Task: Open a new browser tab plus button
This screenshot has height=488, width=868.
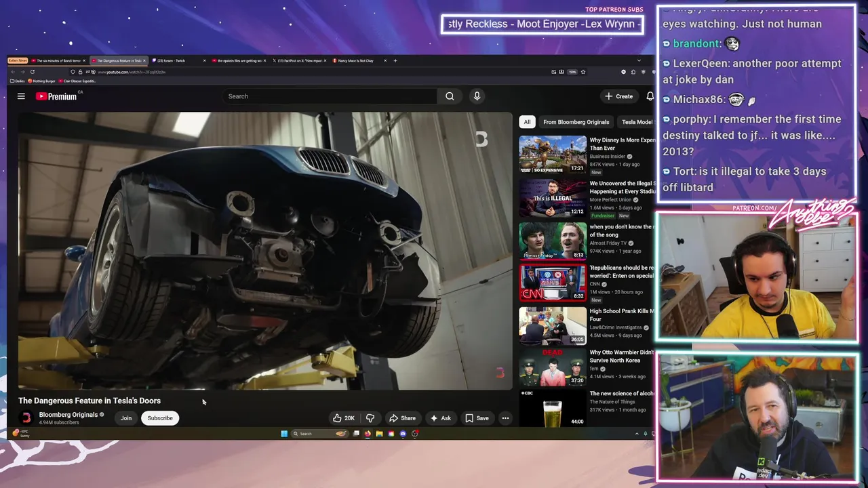Action: tap(395, 60)
